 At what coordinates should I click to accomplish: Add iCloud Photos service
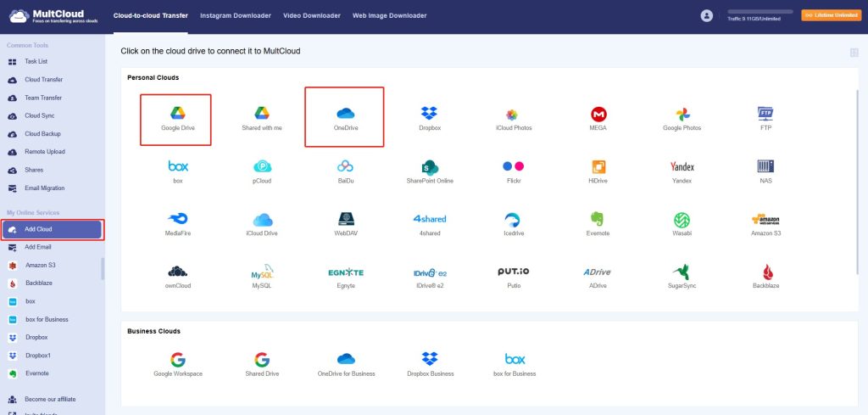[x=513, y=119]
